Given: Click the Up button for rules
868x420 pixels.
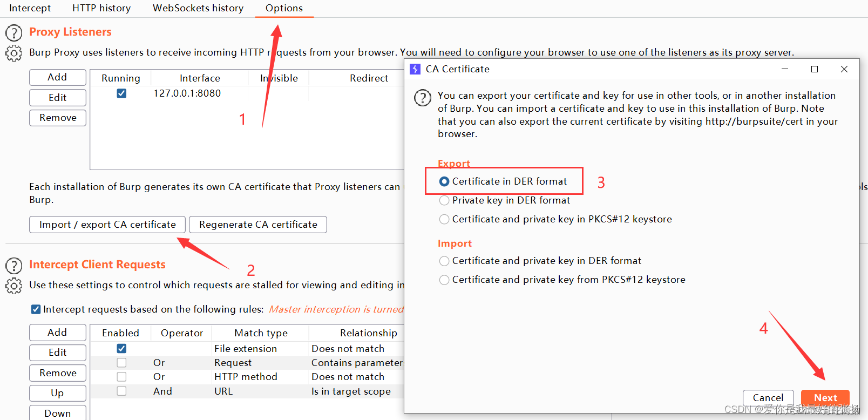Looking at the screenshot, I should [x=58, y=393].
